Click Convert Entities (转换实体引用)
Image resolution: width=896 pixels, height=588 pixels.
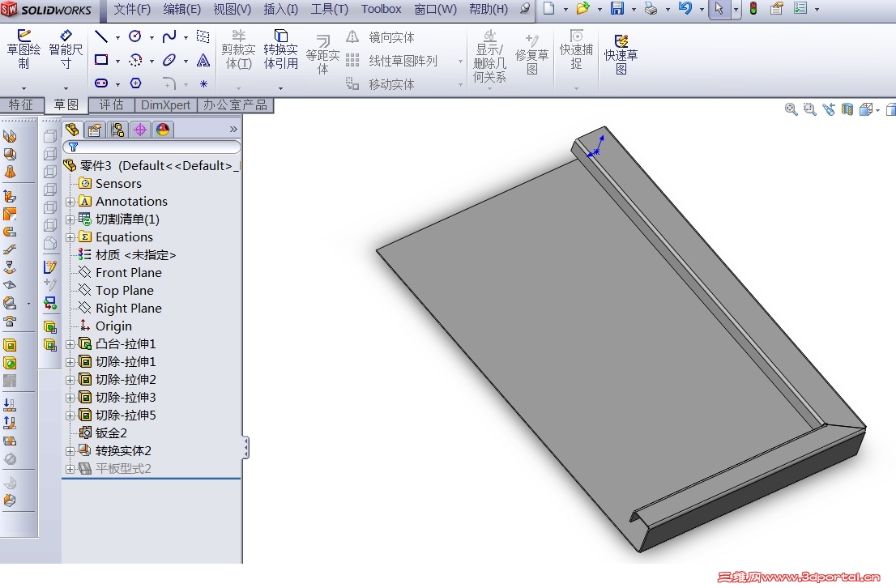pyautogui.click(x=280, y=50)
